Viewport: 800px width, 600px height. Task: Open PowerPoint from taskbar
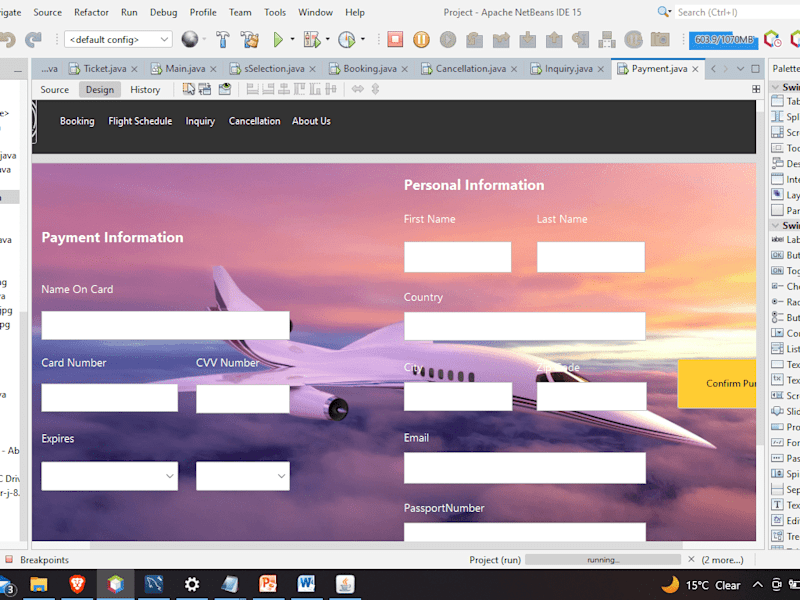[x=268, y=584]
